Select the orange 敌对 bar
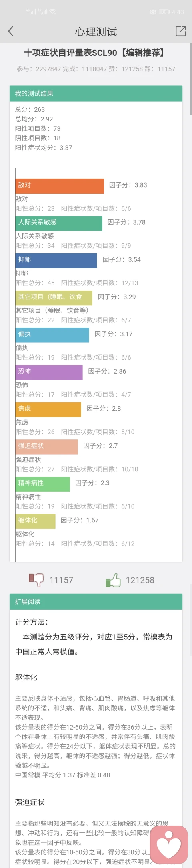Screen dimensions: 192x868 [x=60, y=186]
